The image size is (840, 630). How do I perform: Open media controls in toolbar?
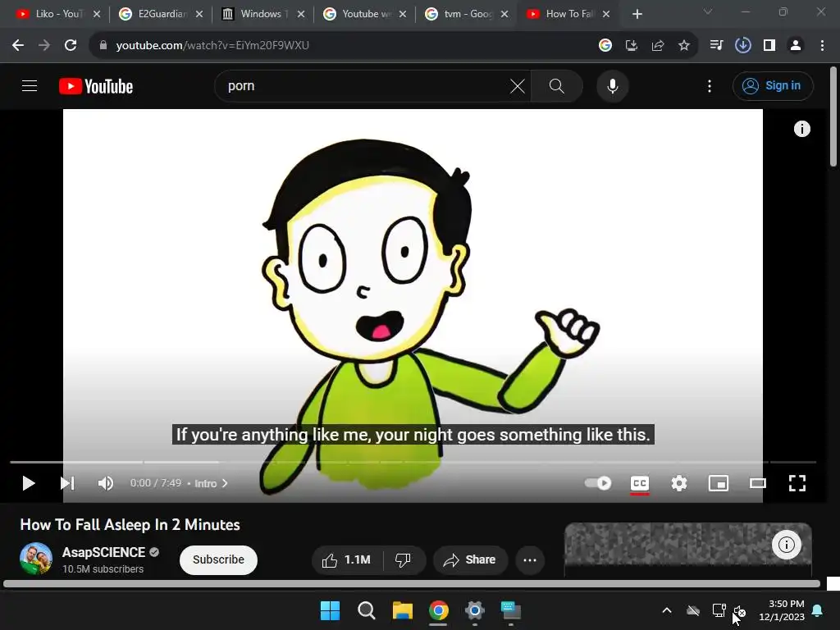click(716, 46)
